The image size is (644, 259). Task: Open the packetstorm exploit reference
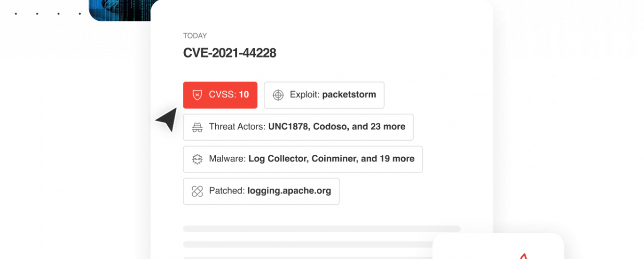point(349,95)
